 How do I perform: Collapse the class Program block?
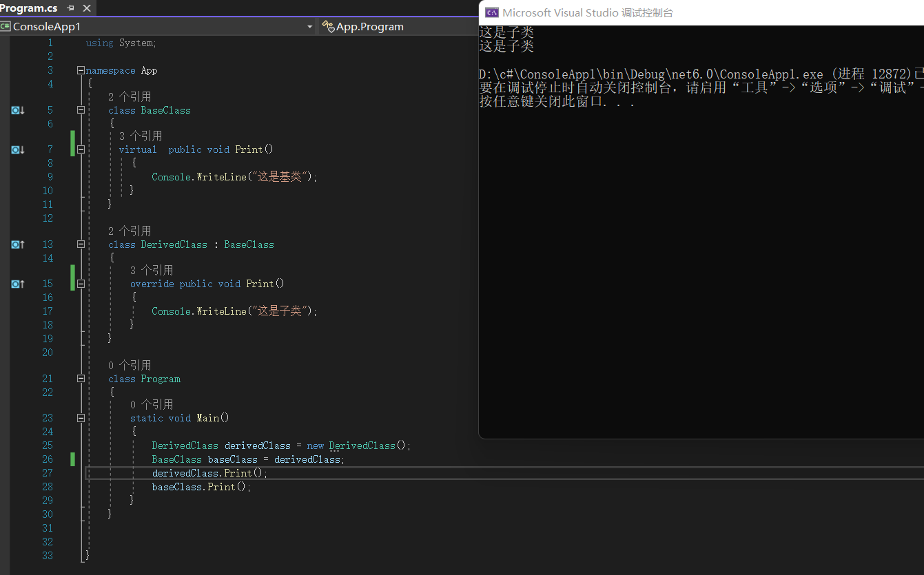coord(81,379)
